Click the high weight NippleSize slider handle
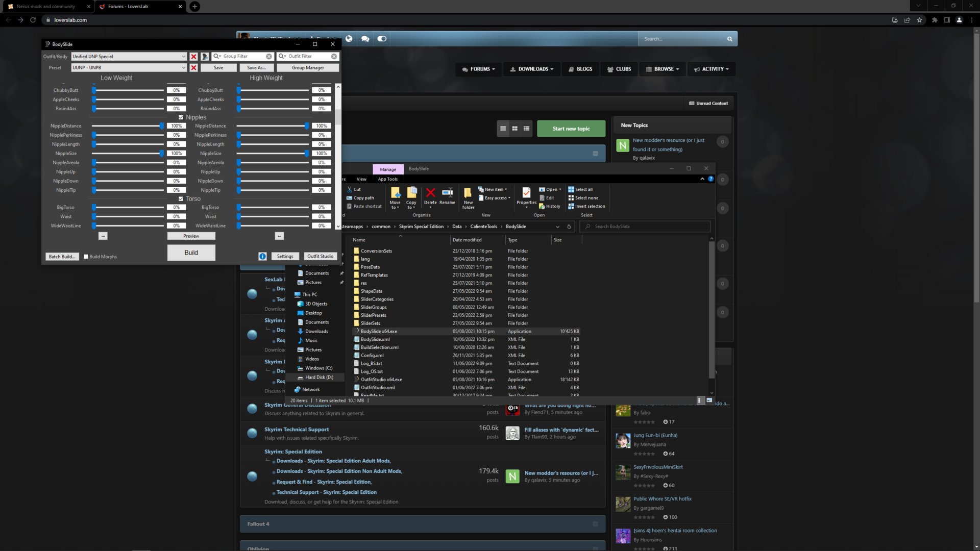The width and height of the screenshot is (980, 551). pyautogui.click(x=307, y=154)
